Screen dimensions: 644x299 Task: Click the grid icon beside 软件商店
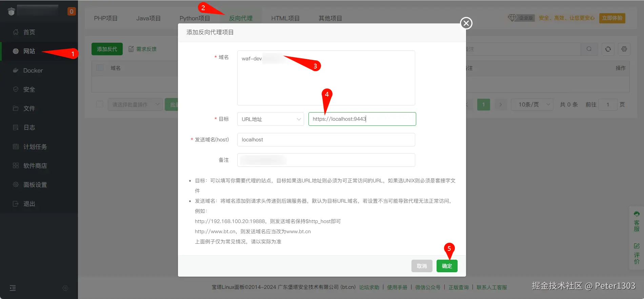16,165
